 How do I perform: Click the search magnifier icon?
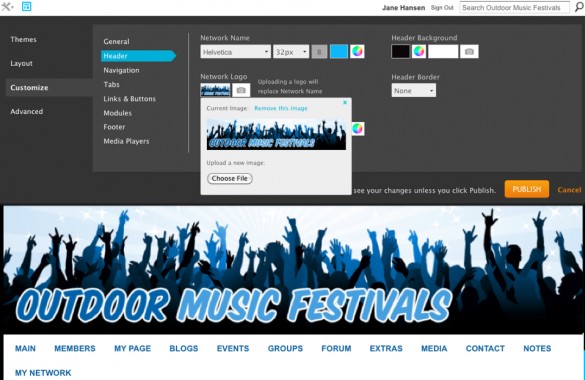[x=579, y=7]
